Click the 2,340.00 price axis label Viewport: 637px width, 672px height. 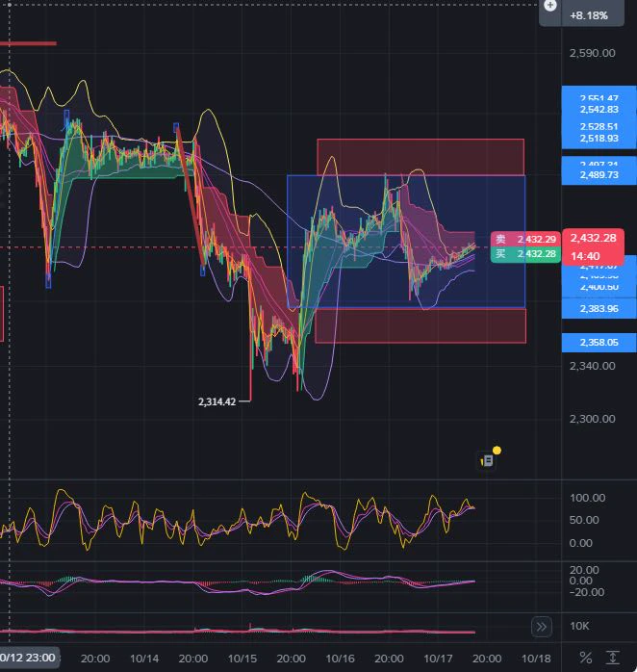pyautogui.click(x=592, y=366)
